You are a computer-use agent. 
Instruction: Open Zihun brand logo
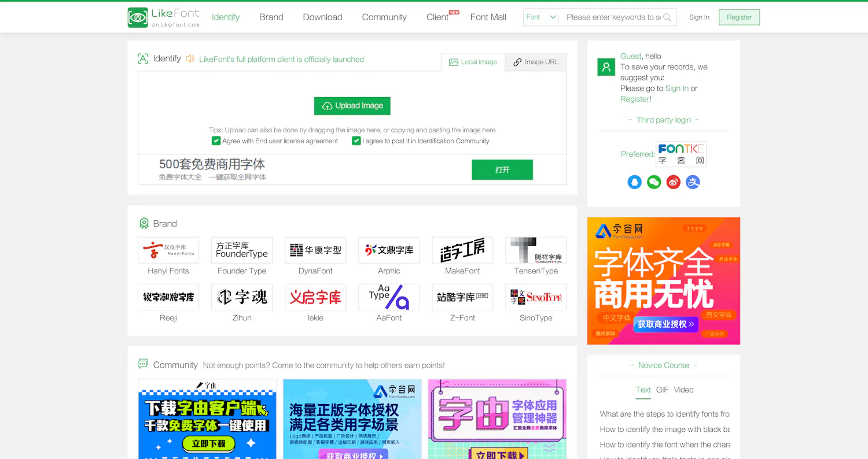(242, 297)
